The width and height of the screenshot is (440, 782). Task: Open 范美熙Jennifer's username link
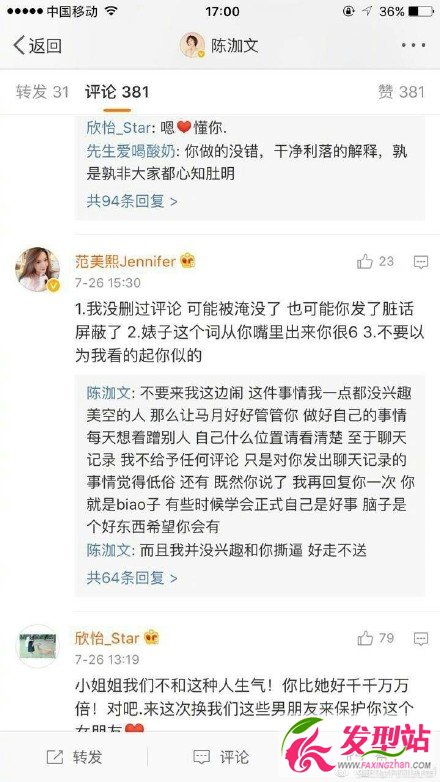point(125,261)
